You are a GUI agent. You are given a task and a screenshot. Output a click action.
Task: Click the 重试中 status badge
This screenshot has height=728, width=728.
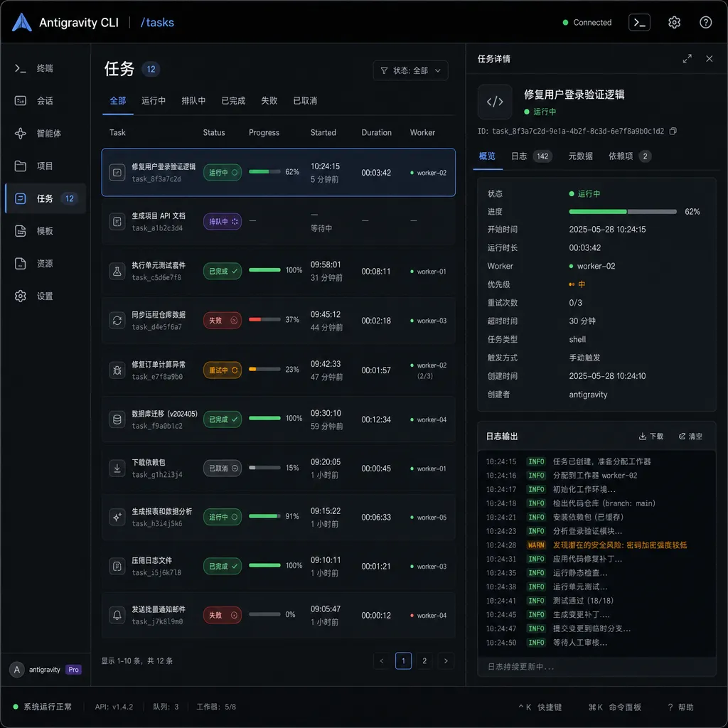click(x=223, y=370)
